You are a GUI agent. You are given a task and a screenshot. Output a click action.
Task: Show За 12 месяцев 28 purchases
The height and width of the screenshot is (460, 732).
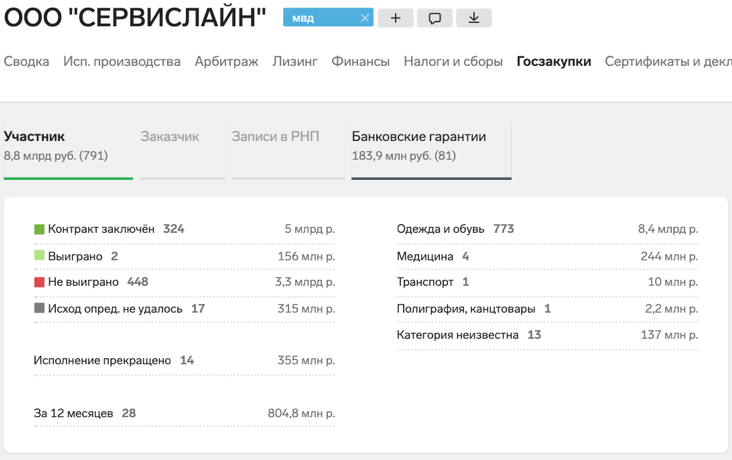coord(184,413)
